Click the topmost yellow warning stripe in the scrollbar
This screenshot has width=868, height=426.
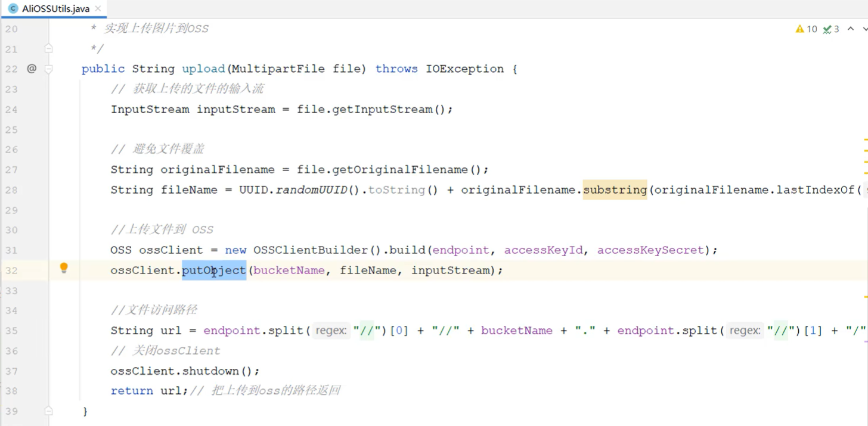865,139
